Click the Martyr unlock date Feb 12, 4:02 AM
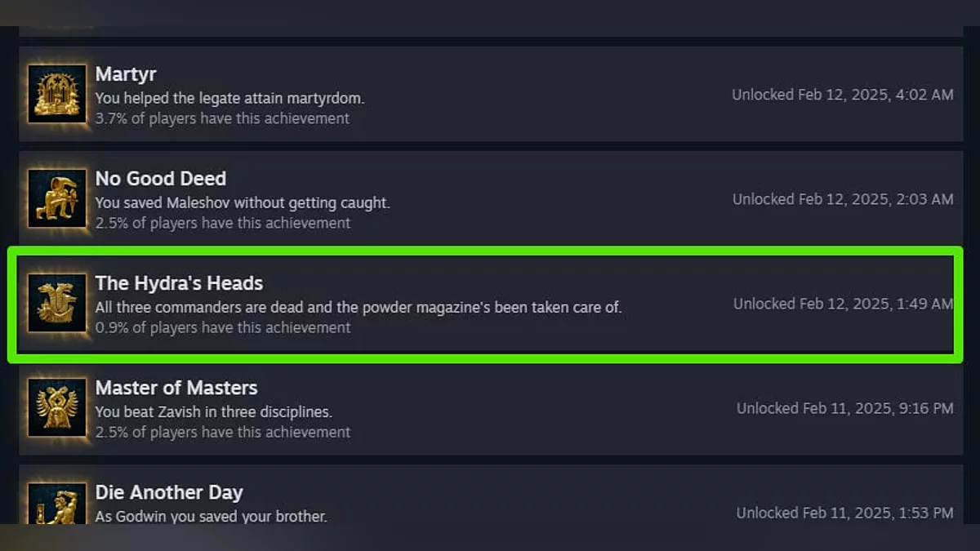The image size is (980, 551). pos(842,95)
